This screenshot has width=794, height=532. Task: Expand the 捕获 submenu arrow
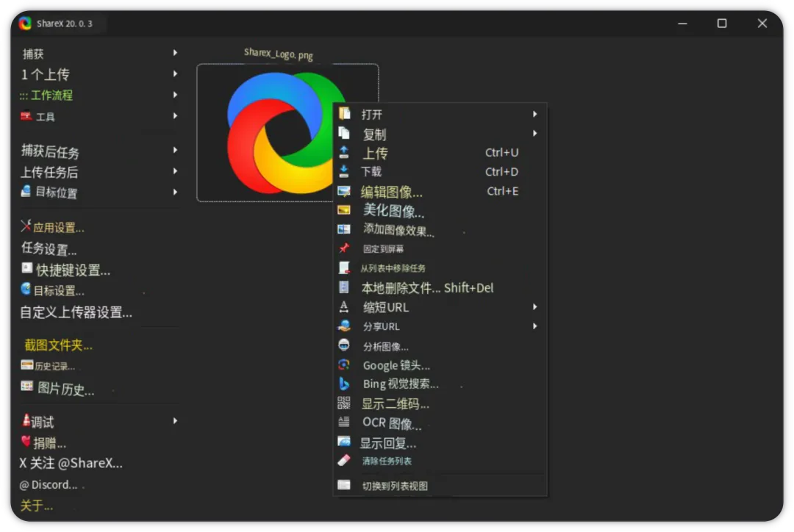(x=175, y=53)
